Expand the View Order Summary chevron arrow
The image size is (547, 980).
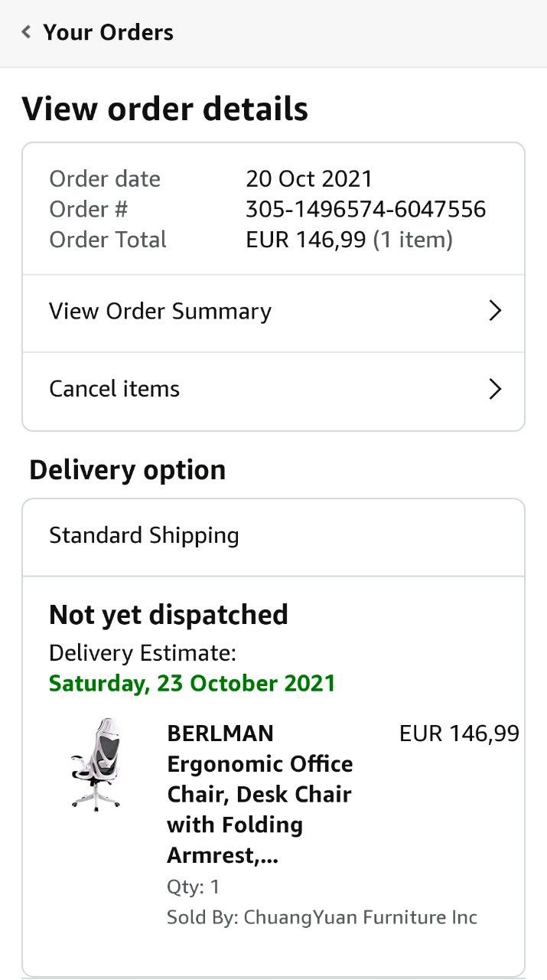tap(495, 312)
